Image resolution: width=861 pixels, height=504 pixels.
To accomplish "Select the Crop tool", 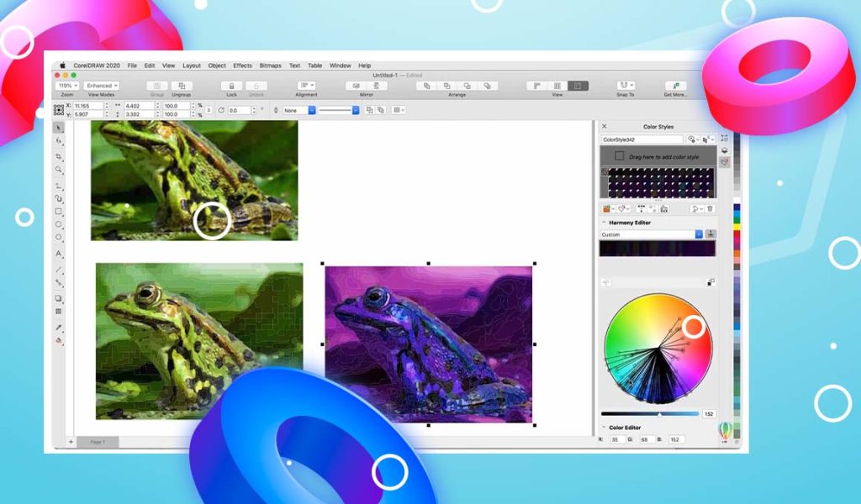I will click(x=59, y=156).
